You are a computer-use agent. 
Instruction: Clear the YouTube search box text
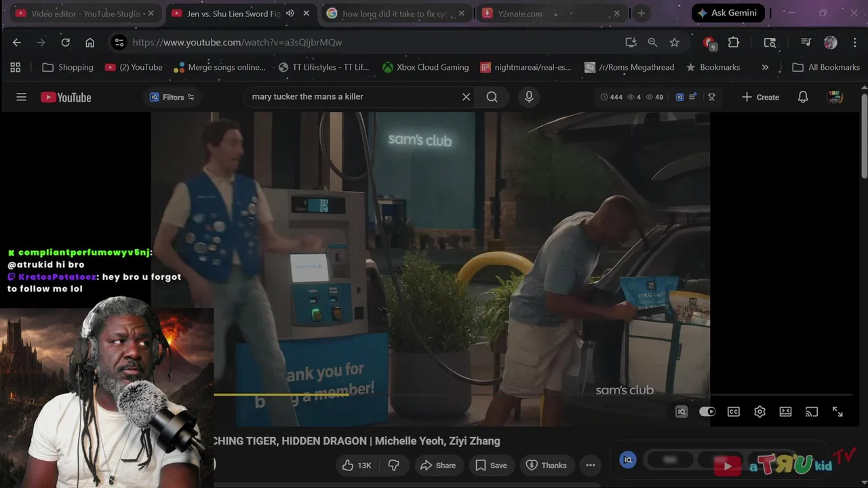coord(466,97)
